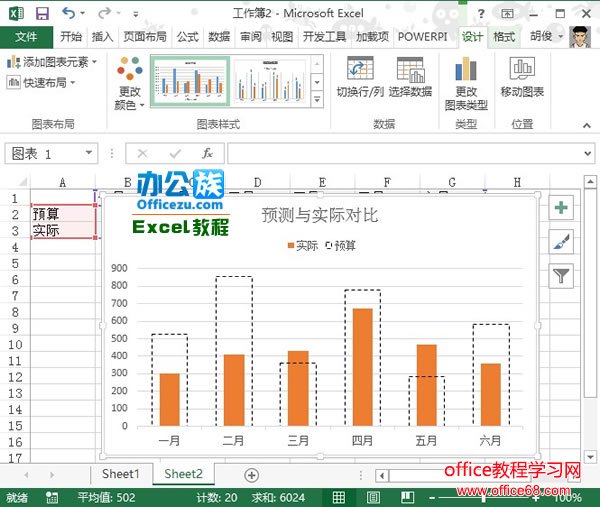Open chart filters funnel button

click(561, 276)
